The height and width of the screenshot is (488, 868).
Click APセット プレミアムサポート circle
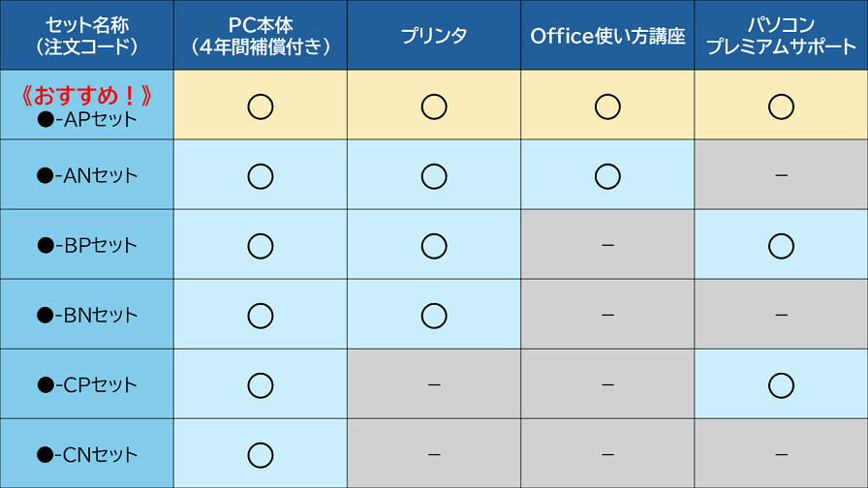click(x=781, y=107)
